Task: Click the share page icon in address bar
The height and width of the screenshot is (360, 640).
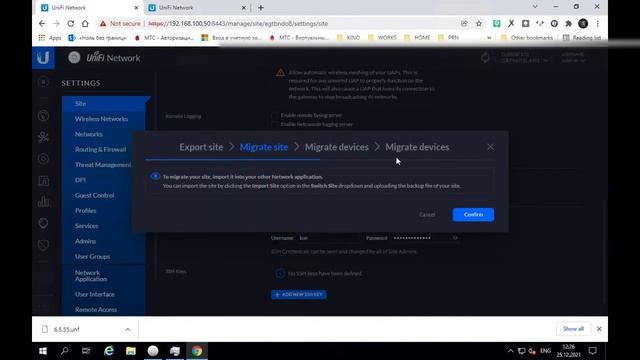Action: click(464, 24)
